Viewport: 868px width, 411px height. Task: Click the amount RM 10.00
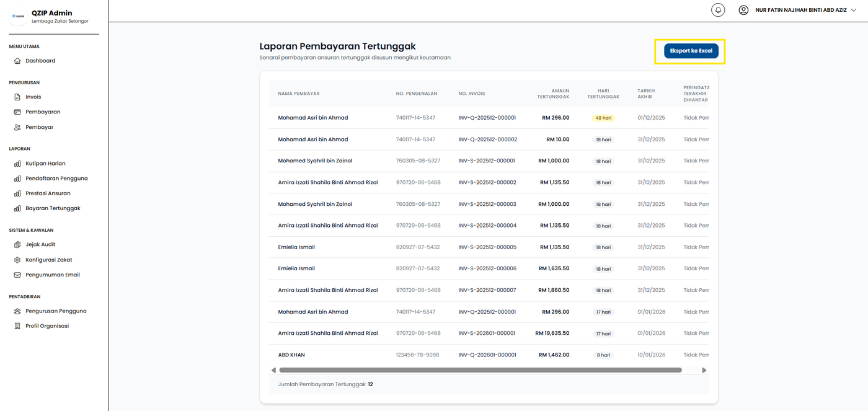[558, 139]
